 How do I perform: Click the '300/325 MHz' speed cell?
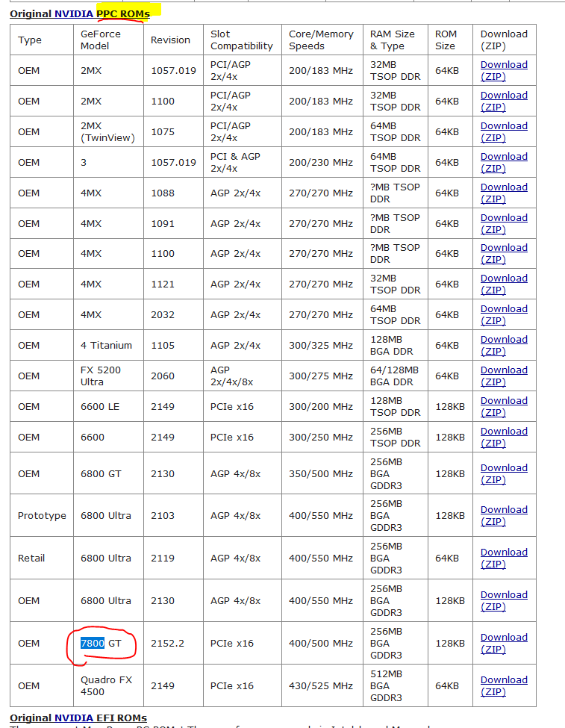[x=321, y=346]
